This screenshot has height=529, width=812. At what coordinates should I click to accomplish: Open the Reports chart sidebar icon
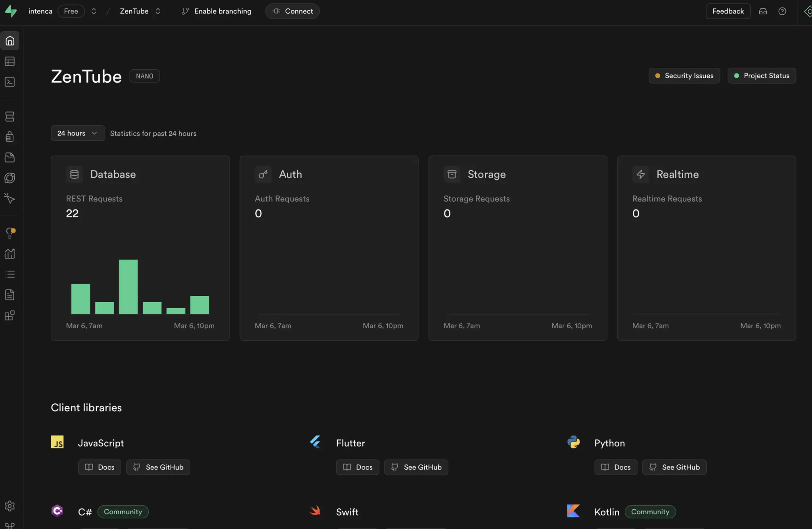coord(10,254)
